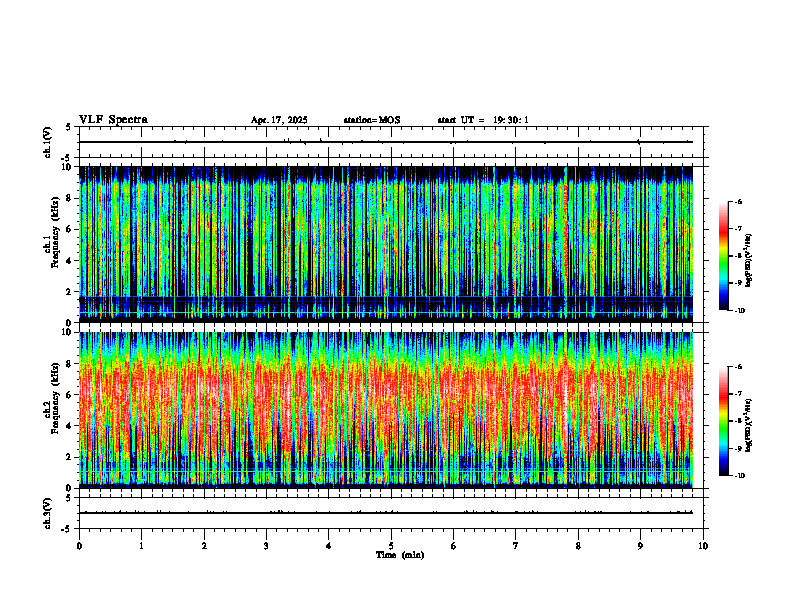Click the "ch.1(V)" waveform axis label
The image size is (792, 612).
(x=47, y=142)
